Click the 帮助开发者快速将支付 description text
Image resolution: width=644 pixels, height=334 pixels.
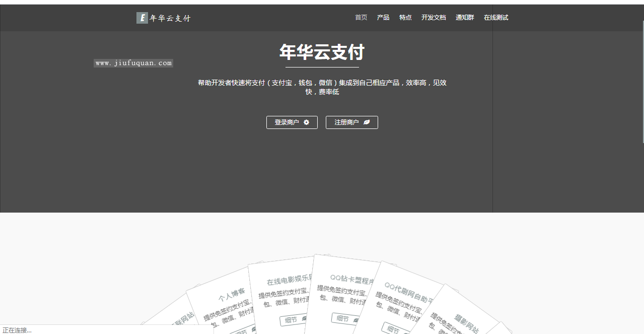pos(322,87)
